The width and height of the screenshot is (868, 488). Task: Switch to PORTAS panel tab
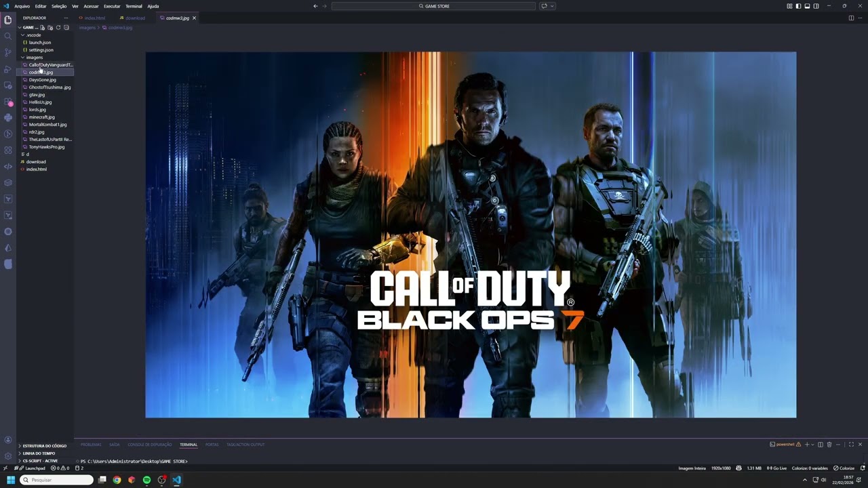pyautogui.click(x=212, y=445)
